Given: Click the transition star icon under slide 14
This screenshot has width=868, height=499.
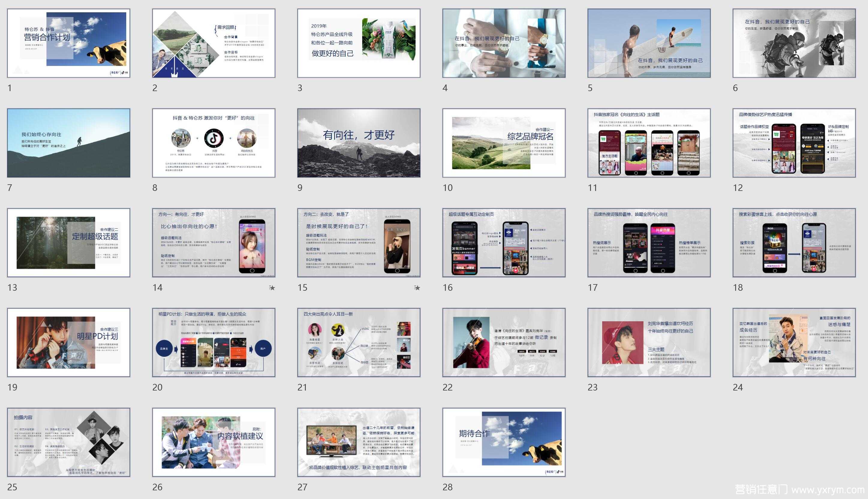Looking at the screenshot, I should (272, 288).
